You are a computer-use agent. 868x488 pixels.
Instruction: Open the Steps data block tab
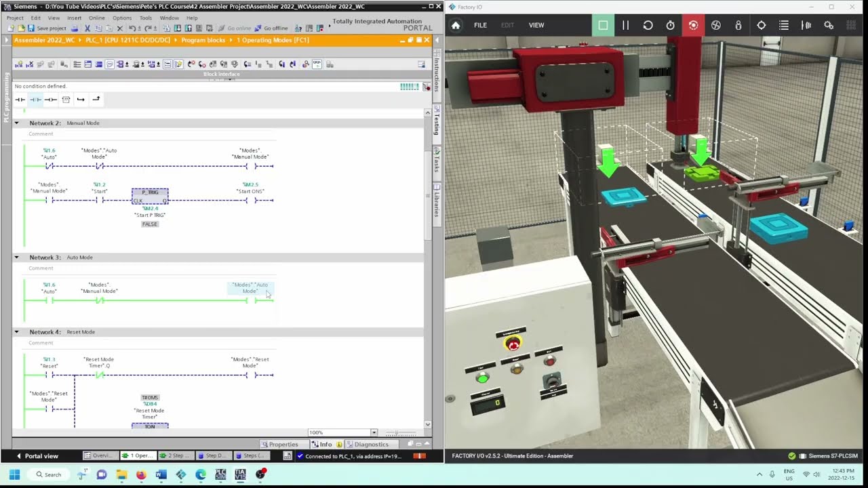click(252, 456)
